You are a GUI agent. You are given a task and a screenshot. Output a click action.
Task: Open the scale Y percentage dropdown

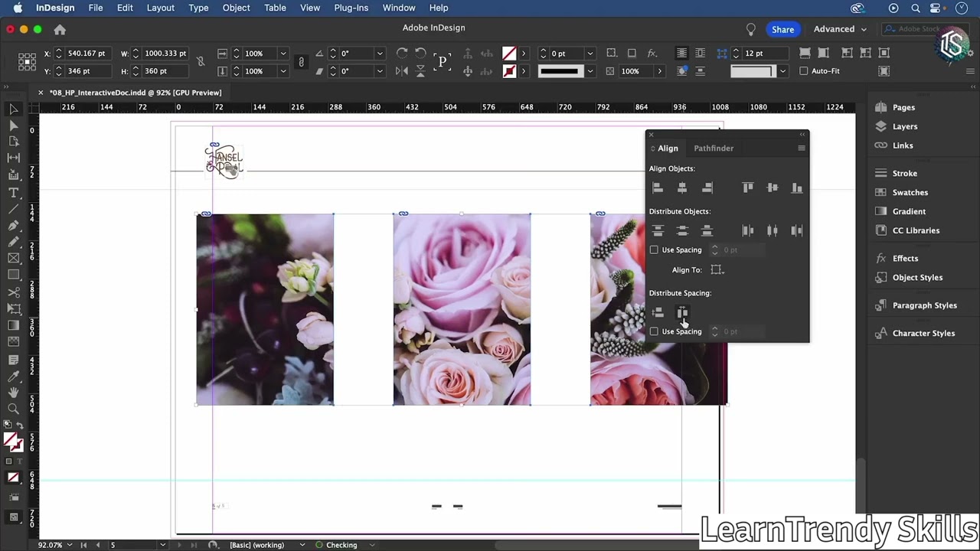(283, 71)
